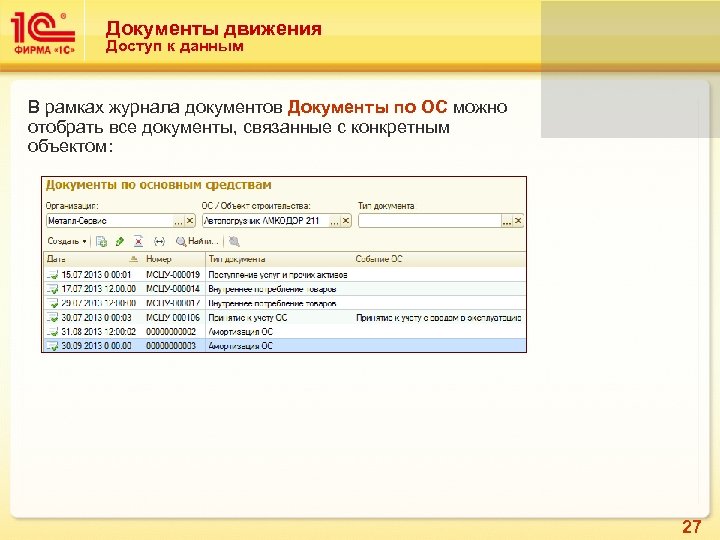This screenshot has width=720, height=540.
Task: Select document number МСЦУ-000106
Action: (173, 317)
